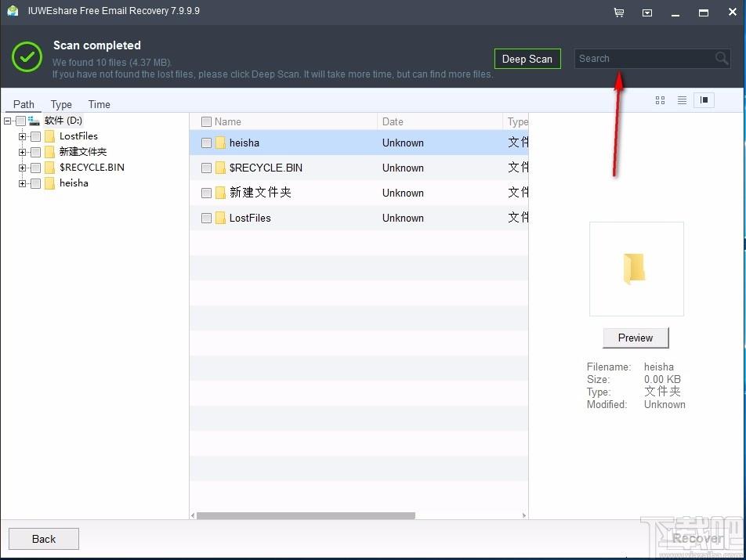Click Unknown date in LostFiles row
This screenshot has height=560, width=746.
(403, 218)
